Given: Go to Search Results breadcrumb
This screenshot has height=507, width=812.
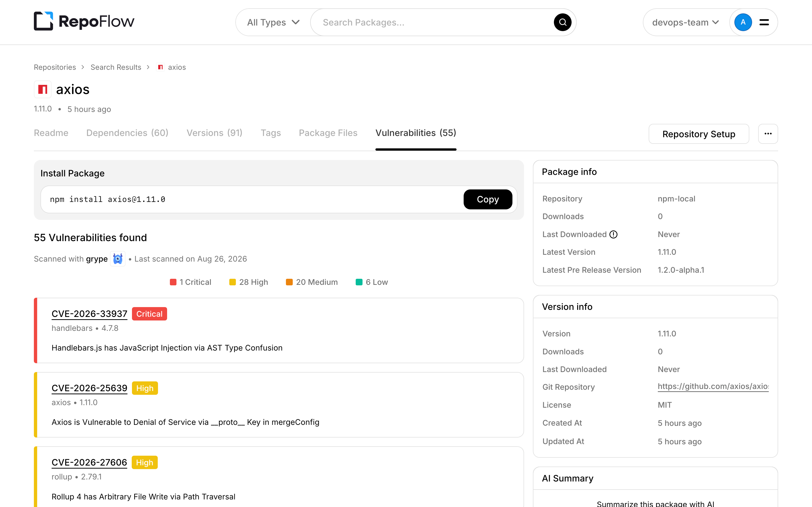Looking at the screenshot, I should click(116, 67).
